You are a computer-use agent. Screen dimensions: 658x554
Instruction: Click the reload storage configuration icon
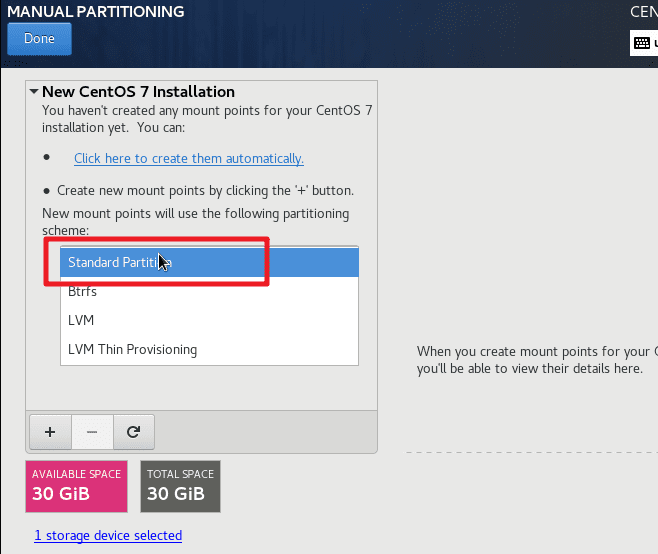pos(133,432)
